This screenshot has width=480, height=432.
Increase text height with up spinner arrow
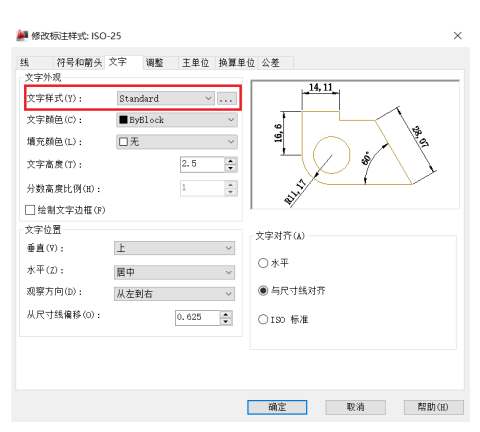pyautogui.click(x=231, y=161)
